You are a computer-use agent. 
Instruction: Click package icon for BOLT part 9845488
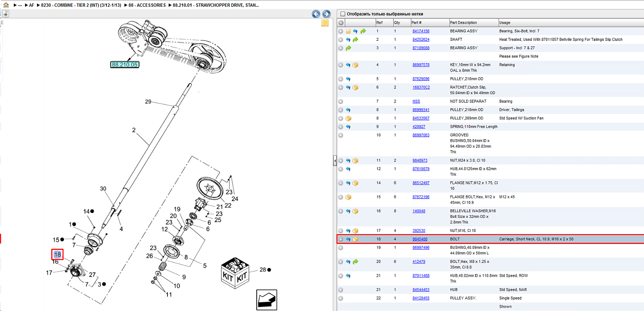click(355, 239)
